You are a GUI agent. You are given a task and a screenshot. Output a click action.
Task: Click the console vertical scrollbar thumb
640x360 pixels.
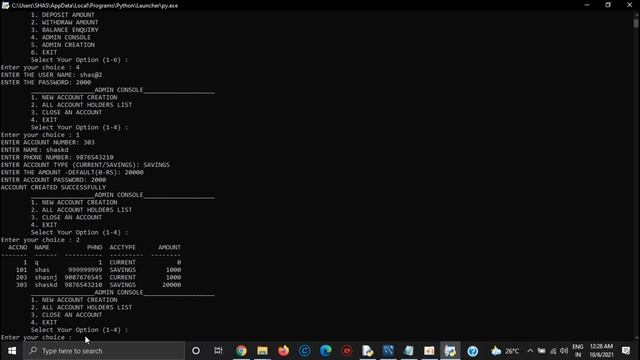[x=636, y=23]
